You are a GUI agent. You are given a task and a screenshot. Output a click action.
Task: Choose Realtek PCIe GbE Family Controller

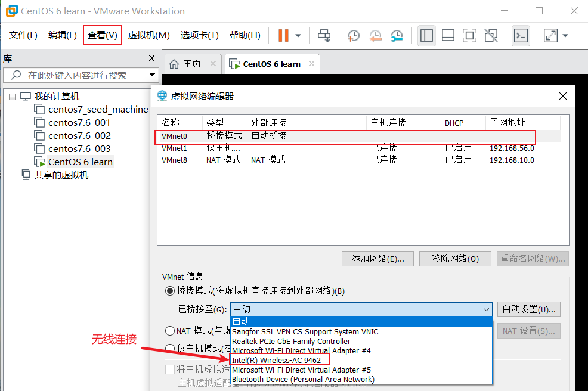[361, 341]
